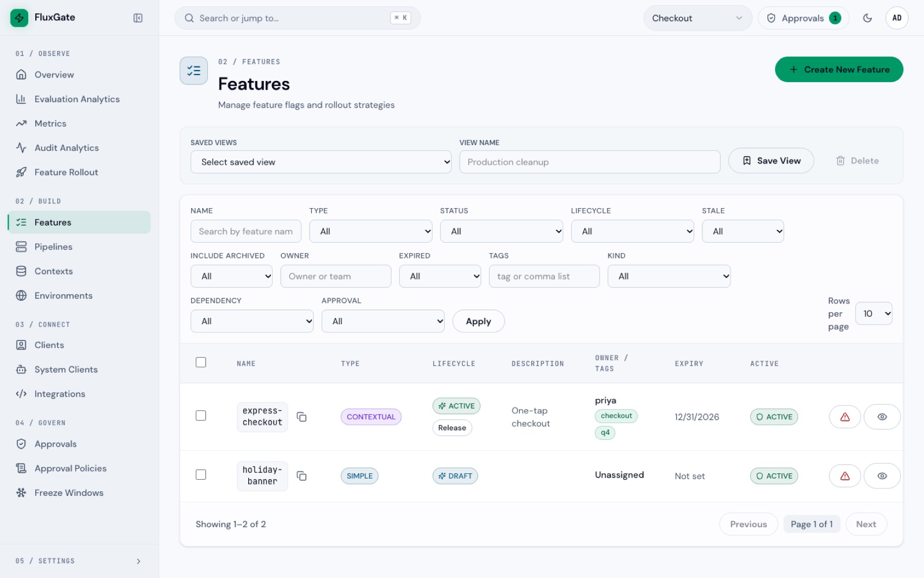Focus the View Name input field
924x578 pixels.
point(590,162)
